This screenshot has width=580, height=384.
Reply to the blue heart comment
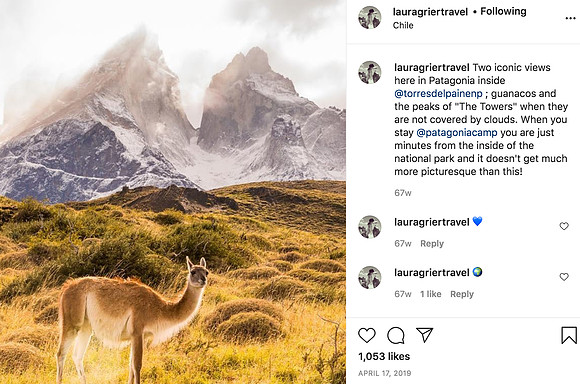[432, 243]
